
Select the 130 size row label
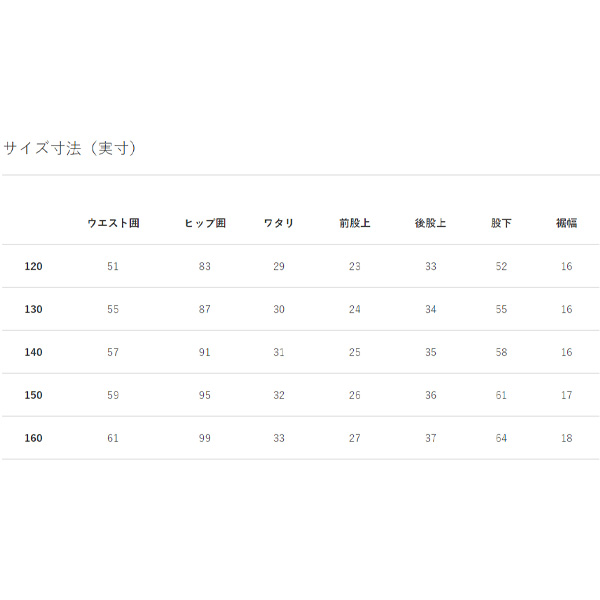(x=34, y=310)
